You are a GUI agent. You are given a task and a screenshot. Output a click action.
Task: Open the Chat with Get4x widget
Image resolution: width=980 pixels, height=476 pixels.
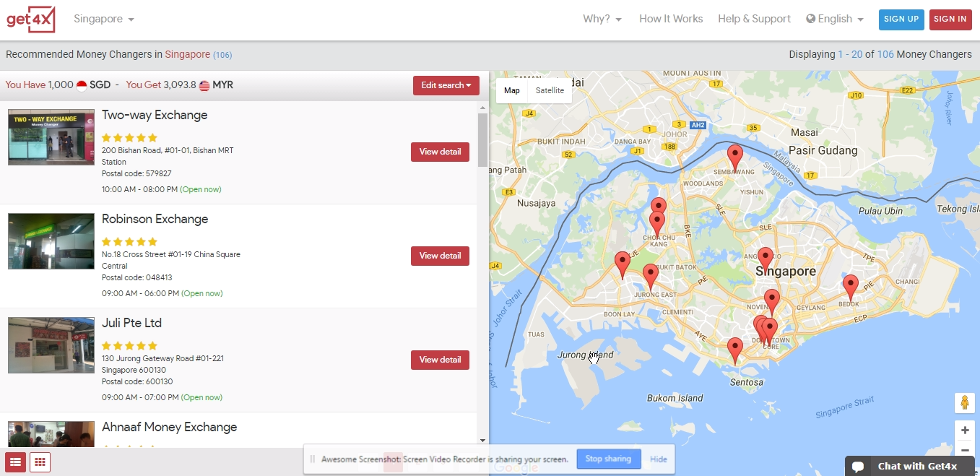[x=911, y=466]
